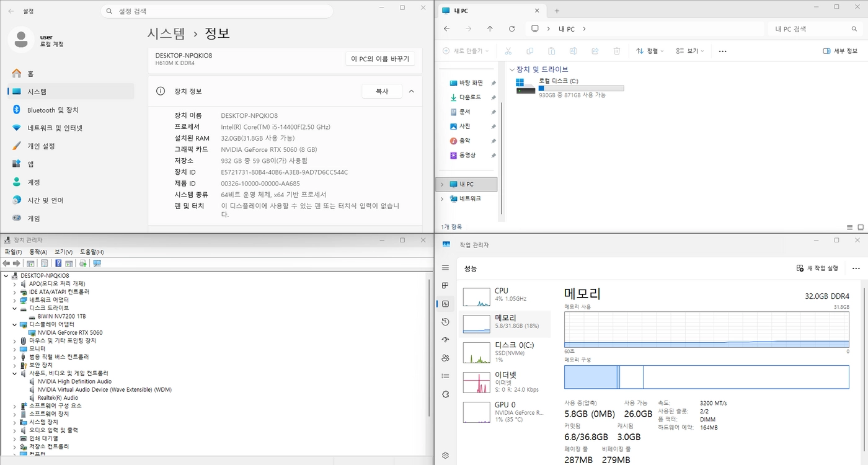The width and height of the screenshot is (868, 465).
Task: Open the 동작(A) menu in Device Manager
Action: click(x=38, y=252)
